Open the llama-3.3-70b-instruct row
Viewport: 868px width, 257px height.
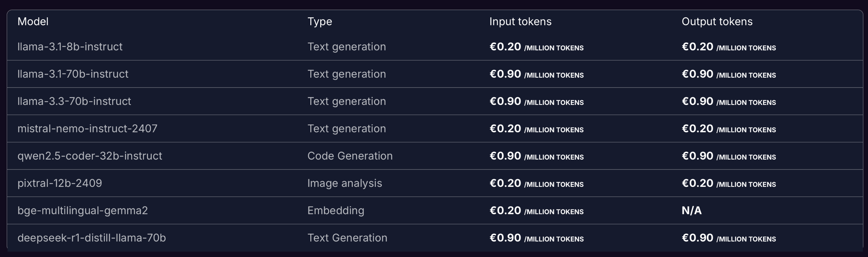(74, 101)
